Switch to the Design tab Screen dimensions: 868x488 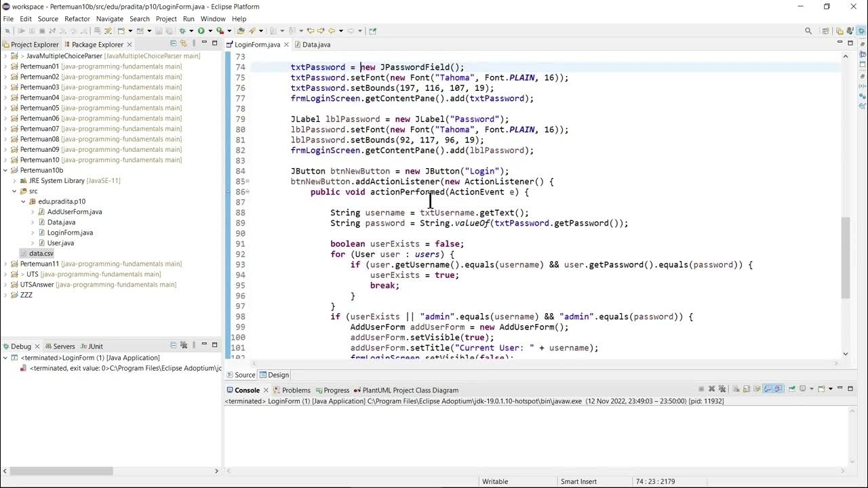[x=274, y=375]
